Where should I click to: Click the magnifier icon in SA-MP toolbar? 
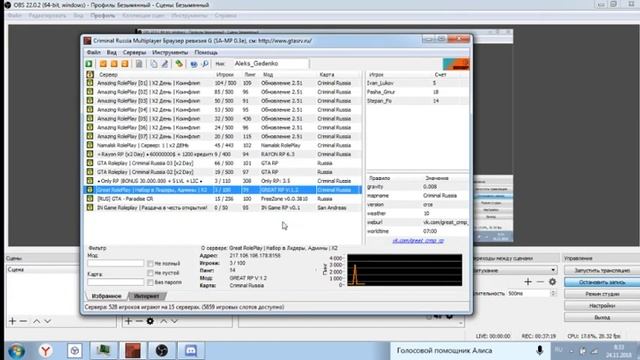coord(205,64)
